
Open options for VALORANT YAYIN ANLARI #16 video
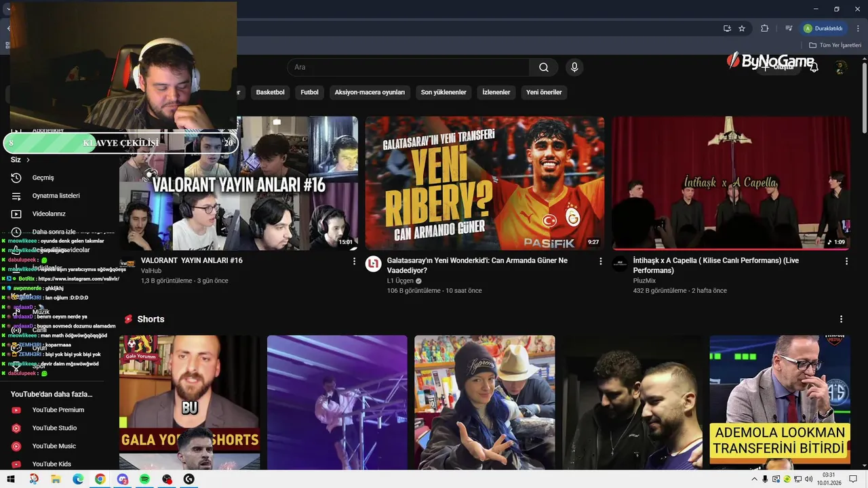(x=354, y=261)
